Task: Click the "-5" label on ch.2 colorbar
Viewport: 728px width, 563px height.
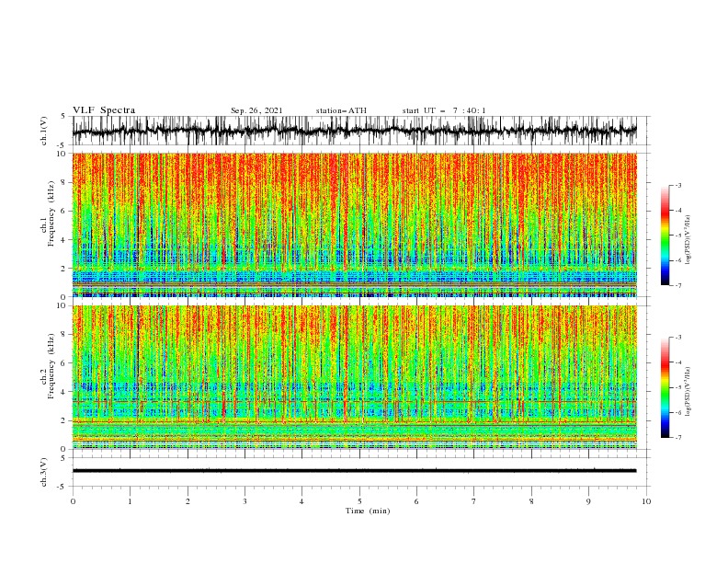Action: [x=677, y=387]
